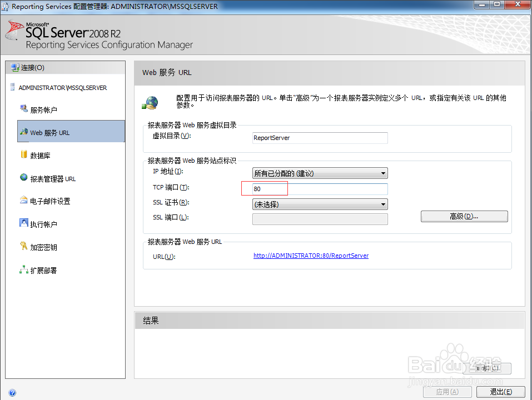
Task: Open the 服务帐户 page
Action: tap(44, 110)
